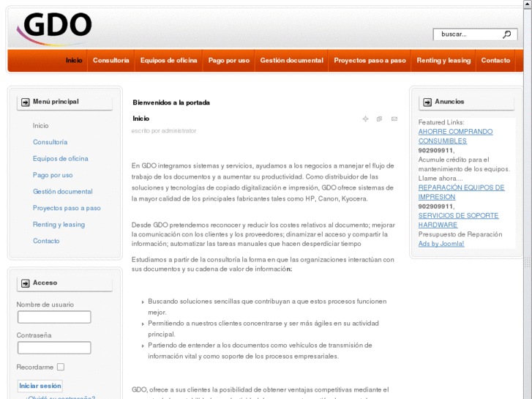Click the arrow icon beside Menú principal

(26, 102)
